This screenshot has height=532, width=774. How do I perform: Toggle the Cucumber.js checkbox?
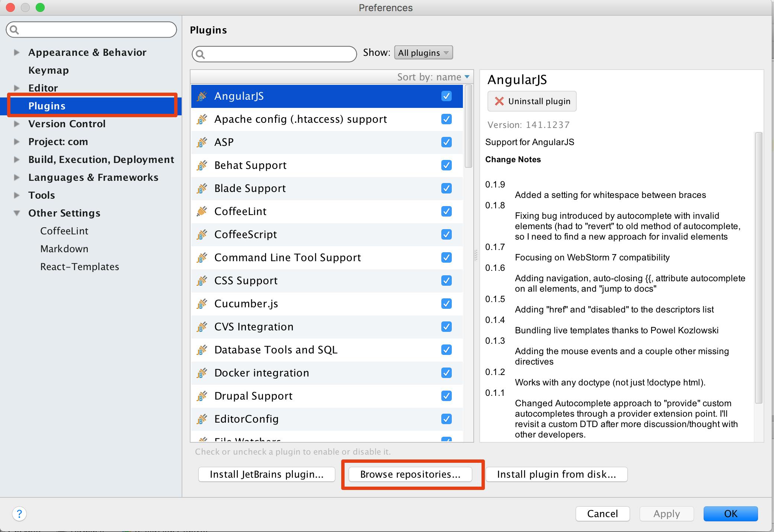coord(447,304)
